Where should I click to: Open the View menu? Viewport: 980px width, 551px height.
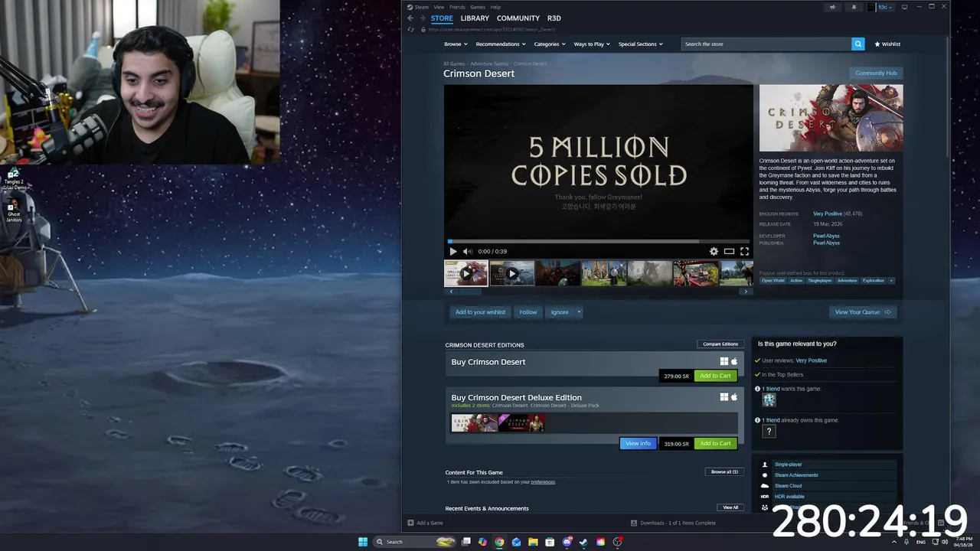point(439,7)
